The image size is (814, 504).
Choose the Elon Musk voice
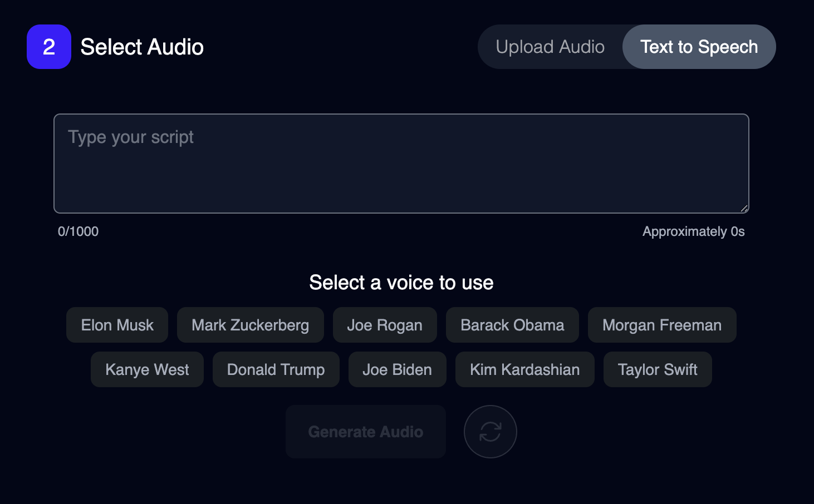click(x=117, y=325)
